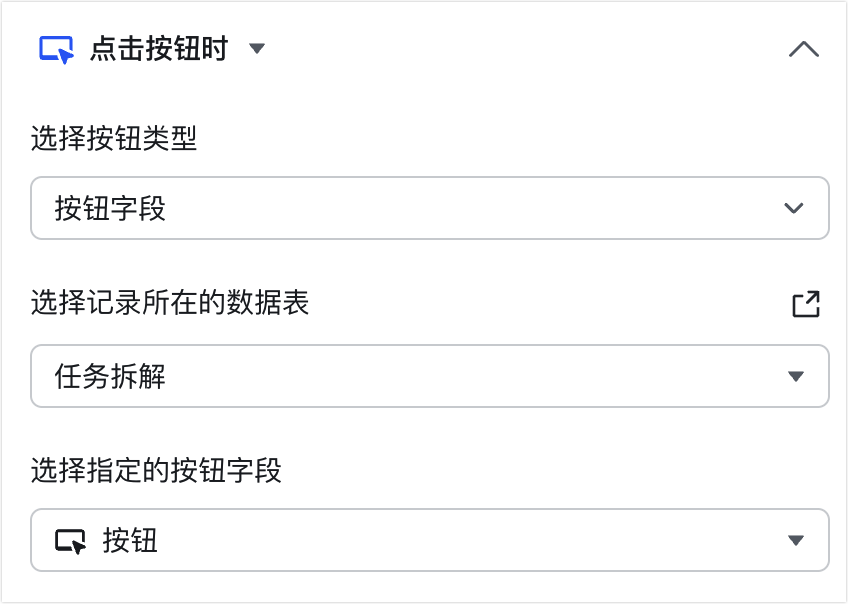Click the 选择记录所在的数据表 label
Screen dimensions: 848x604
pos(170,302)
